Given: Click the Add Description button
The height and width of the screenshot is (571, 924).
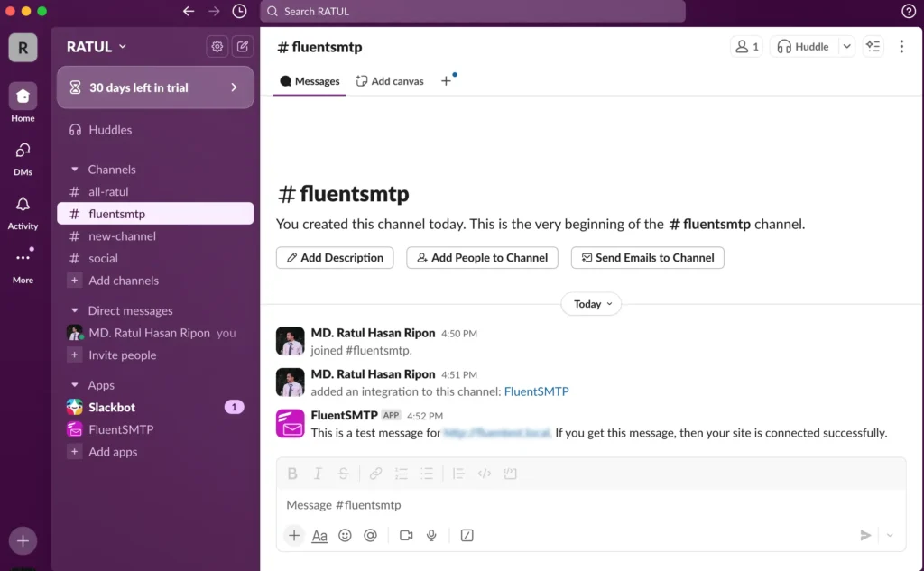Looking at the screenshot, I should (335, 257).
